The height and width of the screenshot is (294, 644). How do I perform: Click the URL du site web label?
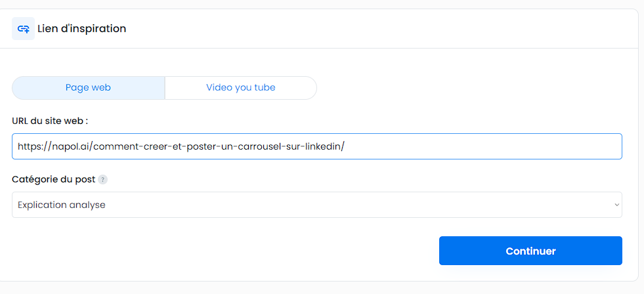[50, 121]
